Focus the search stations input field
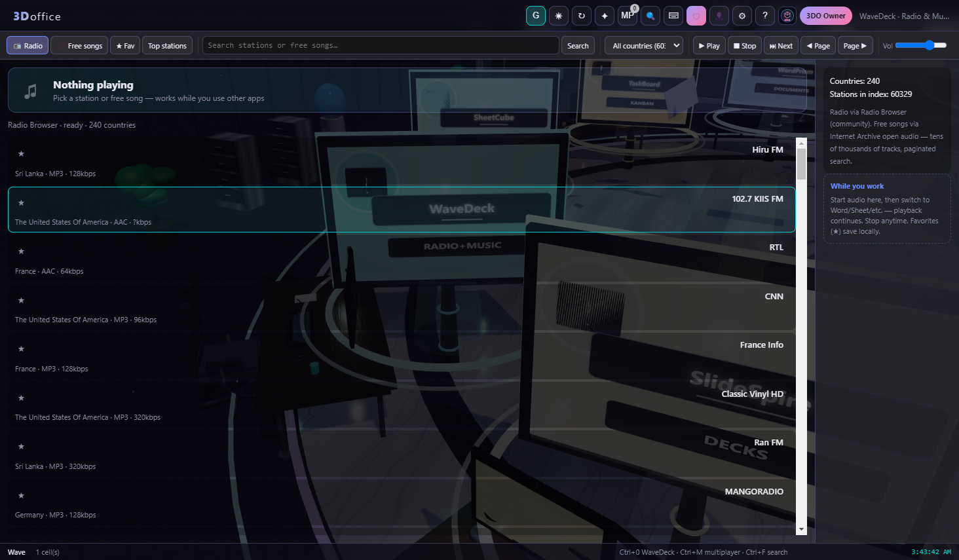959x560 pixels. coord(381,45)
